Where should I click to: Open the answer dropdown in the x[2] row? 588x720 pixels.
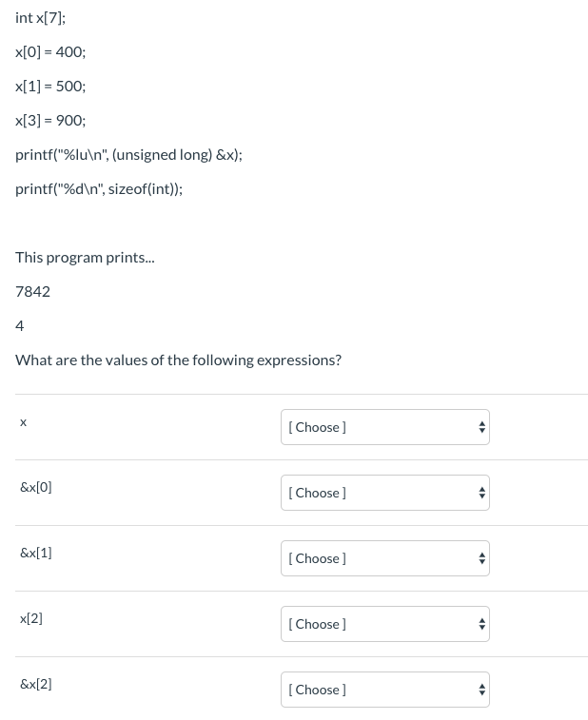(384, 624)
